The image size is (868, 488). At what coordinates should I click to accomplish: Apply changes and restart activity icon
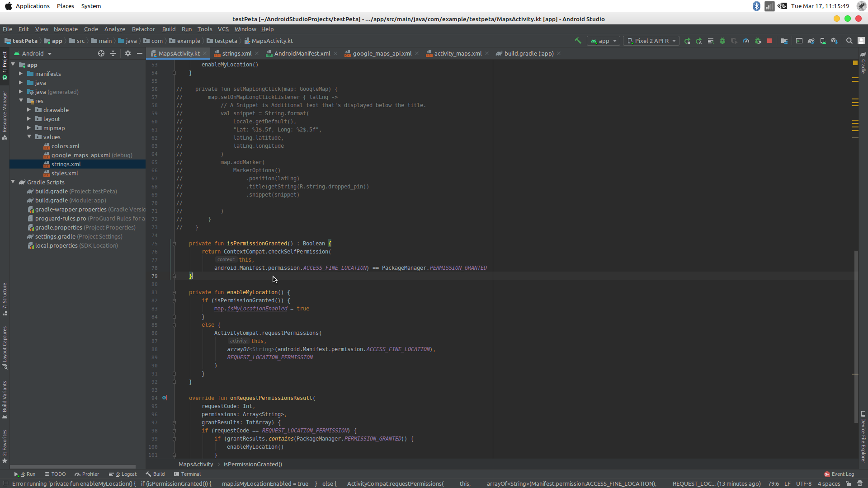point(699,41)
